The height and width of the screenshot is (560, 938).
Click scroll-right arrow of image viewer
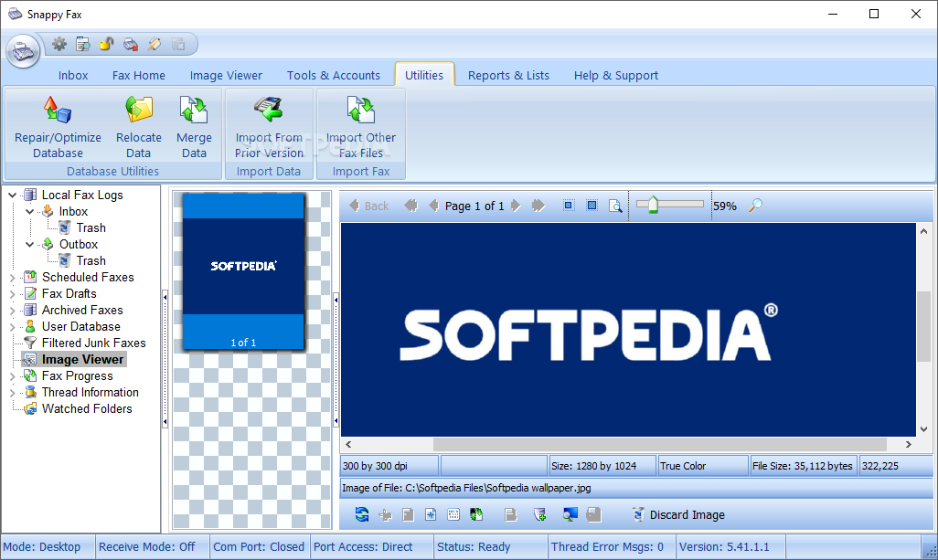[x=908, y=444]
